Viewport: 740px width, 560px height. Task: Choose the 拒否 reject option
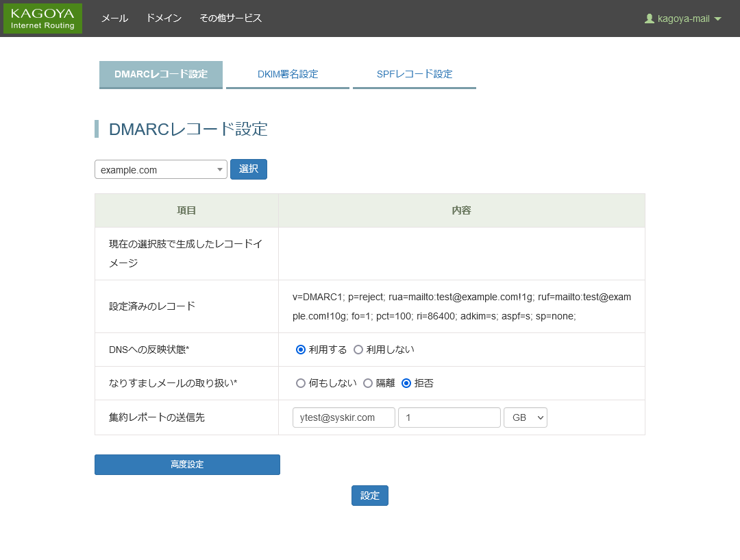[406, 383]
